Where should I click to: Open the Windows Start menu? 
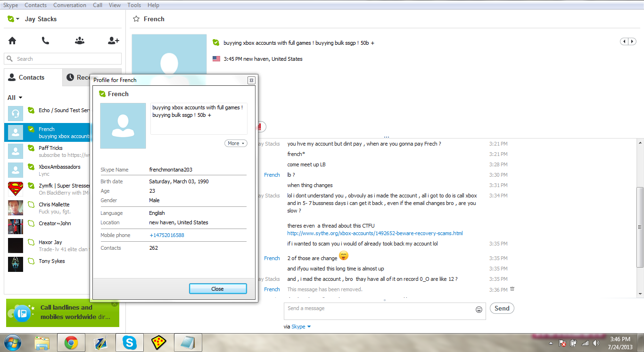coord(13,343)
